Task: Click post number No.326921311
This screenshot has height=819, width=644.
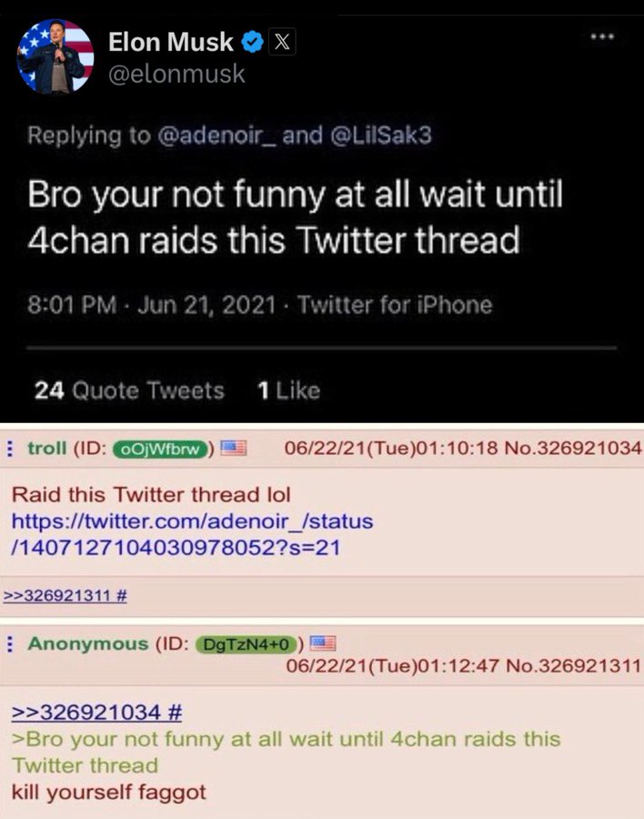Action: [x=573, y=666]
